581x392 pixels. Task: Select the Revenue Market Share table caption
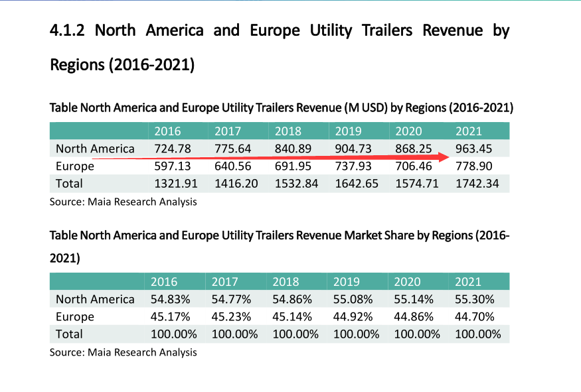pyautogui.click(x=280, y=235)
